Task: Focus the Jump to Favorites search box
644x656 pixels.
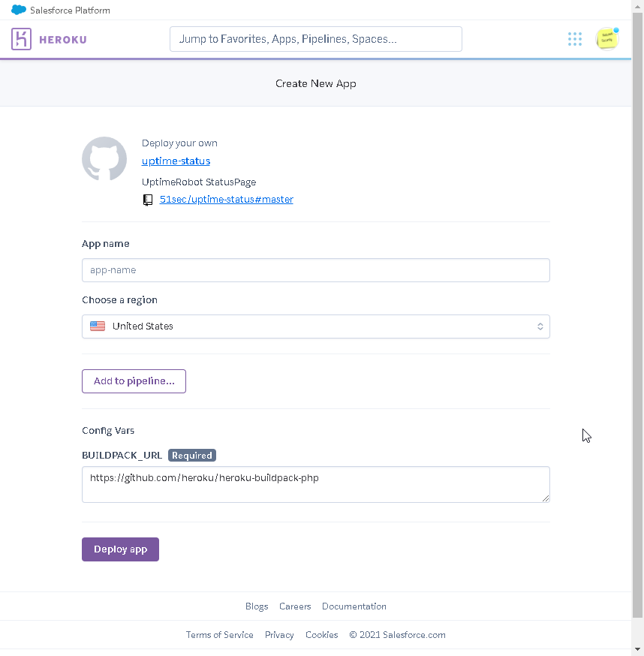Action: pyautogui.click(x=316, y=39)
